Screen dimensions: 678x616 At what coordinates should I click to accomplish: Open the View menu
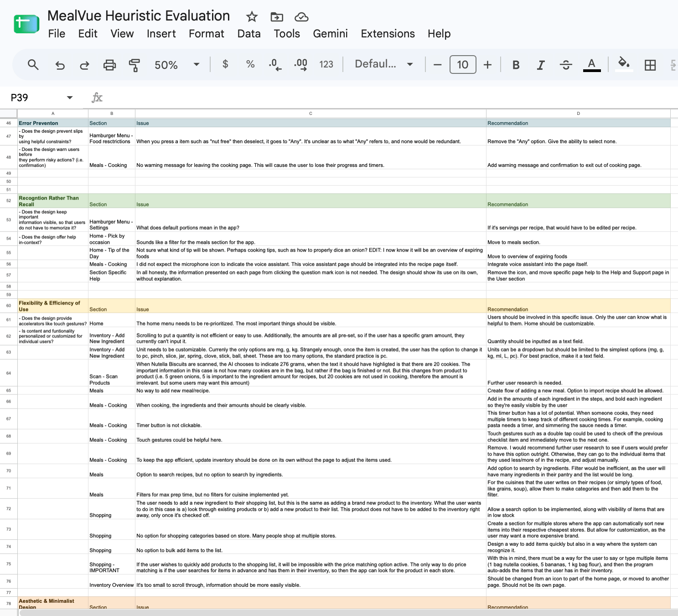122,34
